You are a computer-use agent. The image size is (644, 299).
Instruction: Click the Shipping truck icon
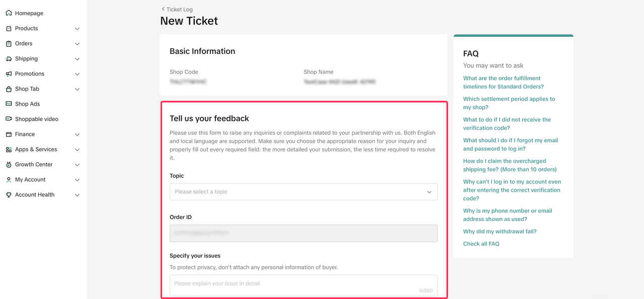(9, 59)
